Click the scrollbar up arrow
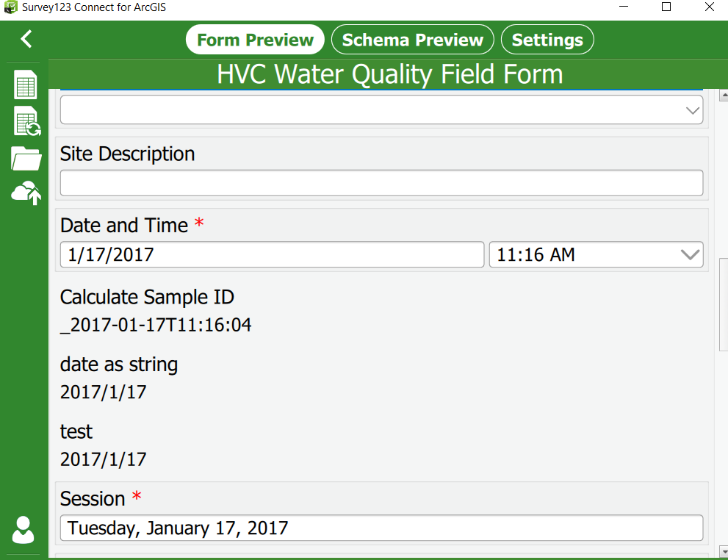The height and width of the screenshot is (560, 728). (x=724, y=95)
